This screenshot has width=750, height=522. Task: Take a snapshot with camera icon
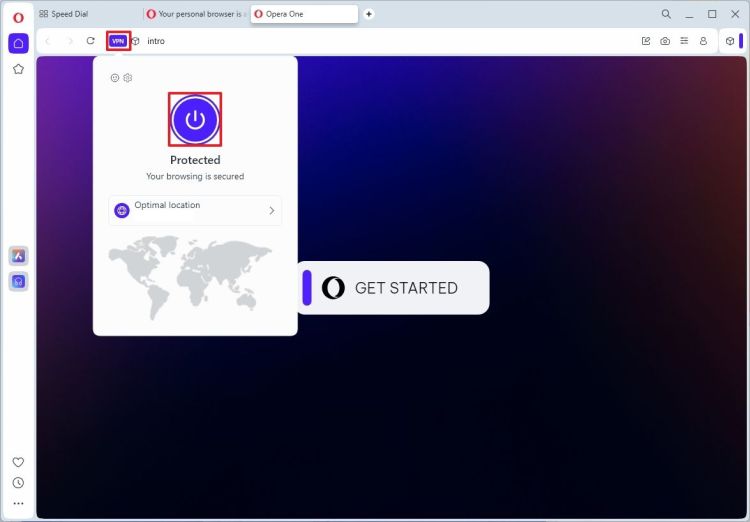click(665, 41)
